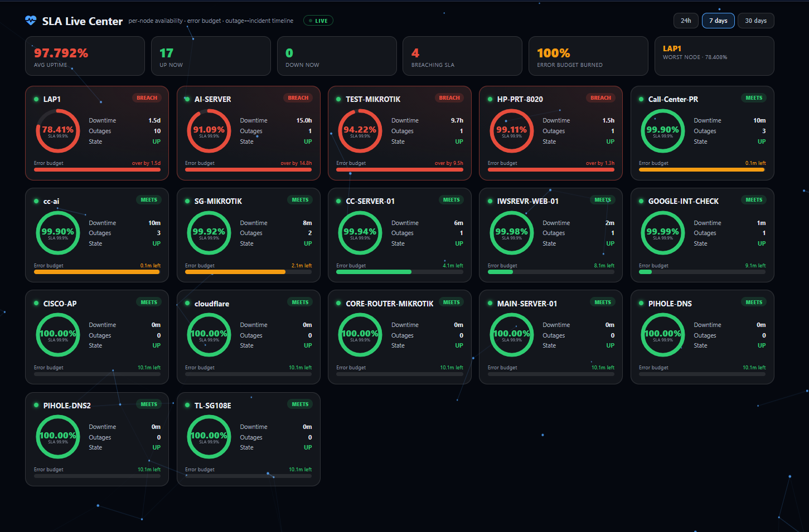Click the 99.92% uptime ring for SG-MIKROTIK
This screenshot has height=532, width=809.
pos(209,233)
